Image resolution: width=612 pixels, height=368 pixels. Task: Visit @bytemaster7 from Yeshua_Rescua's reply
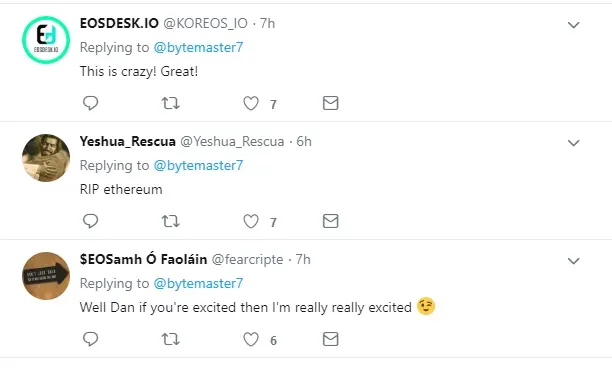point(198,165)
